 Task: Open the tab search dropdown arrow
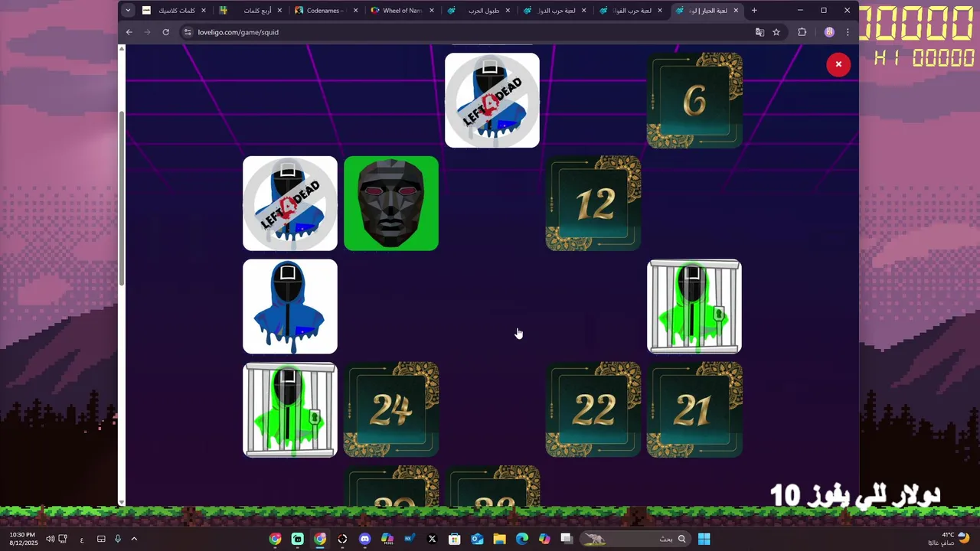point(128,11)
